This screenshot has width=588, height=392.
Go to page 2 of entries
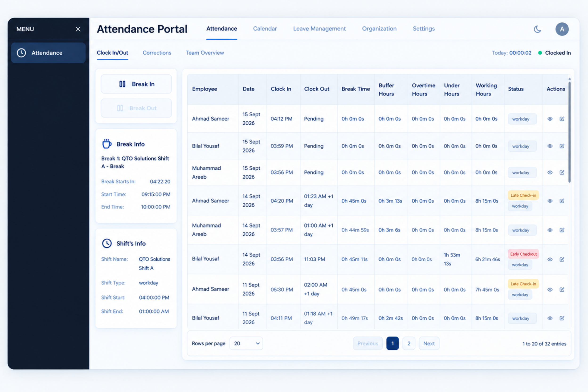(x=409, y=343)
